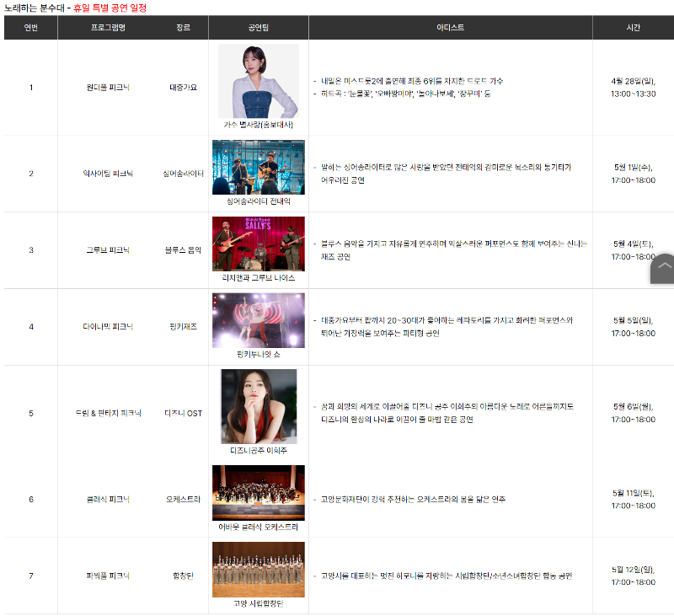Open the 고양 시립합창단 choir photo
The image size is (674, 616).
tap(259, 569)
